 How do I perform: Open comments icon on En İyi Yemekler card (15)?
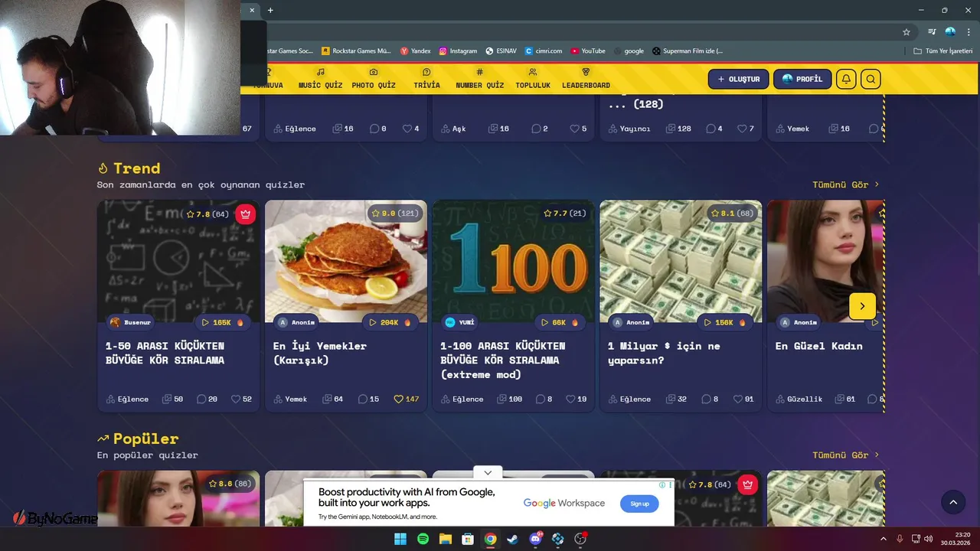(x=368, y=399)
